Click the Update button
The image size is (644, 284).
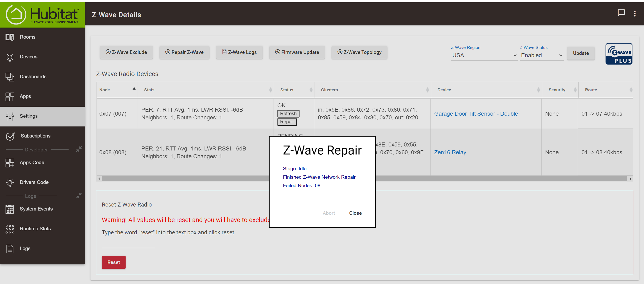click(x=581, y=53)
